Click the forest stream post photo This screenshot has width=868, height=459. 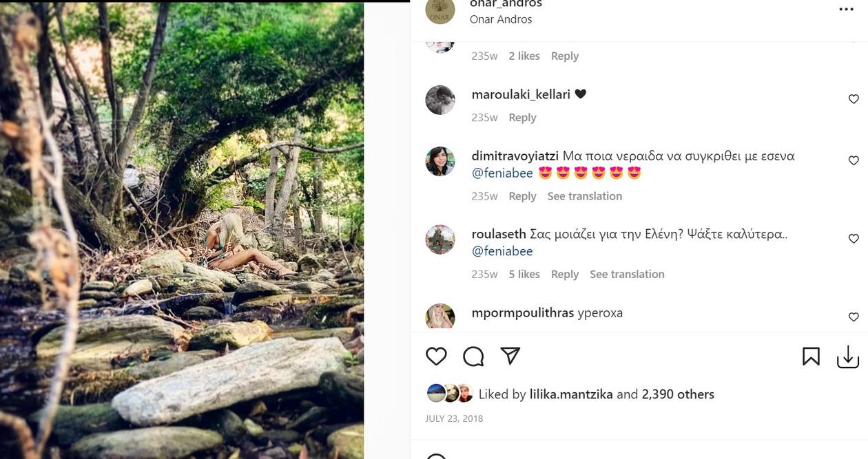pos(182,231)
